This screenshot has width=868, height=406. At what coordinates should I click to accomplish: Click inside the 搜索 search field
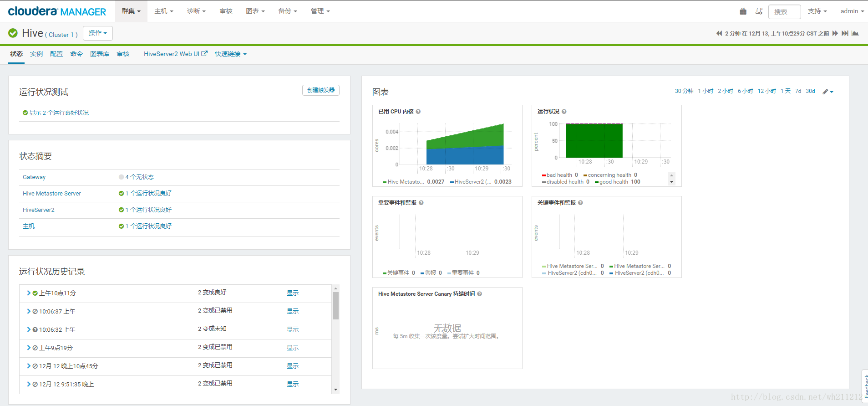pyautogui.click(x=785, y=11)
